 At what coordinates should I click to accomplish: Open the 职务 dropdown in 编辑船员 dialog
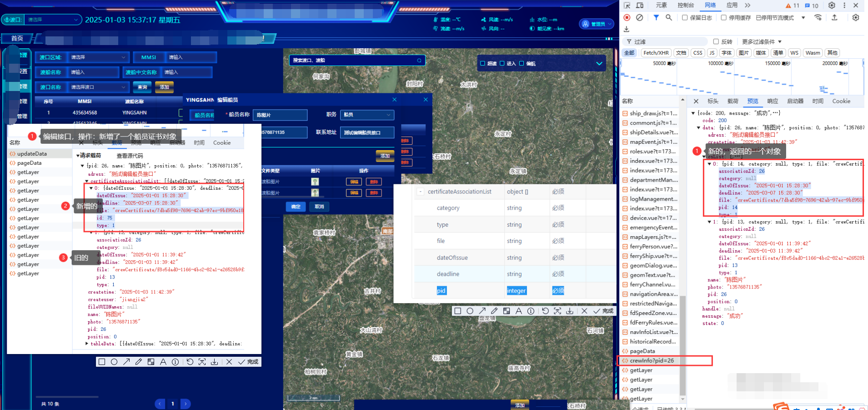pos(367,115)
